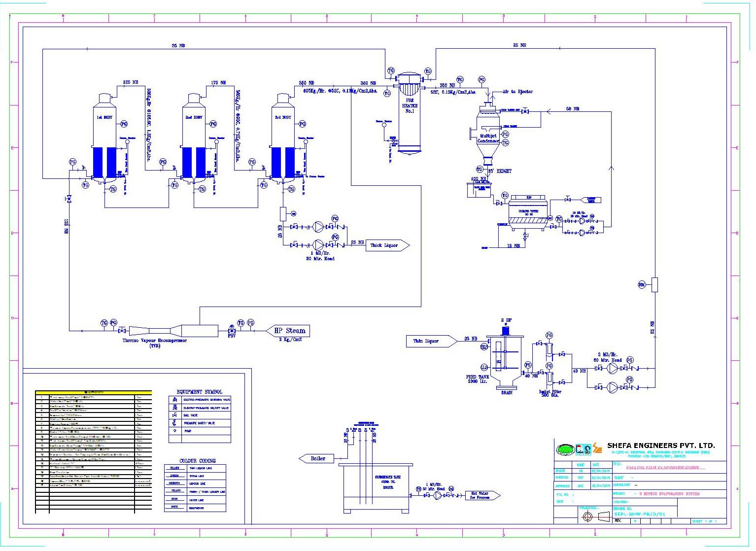Select the 50 NB pipe size label

click(x=572, y=108)
